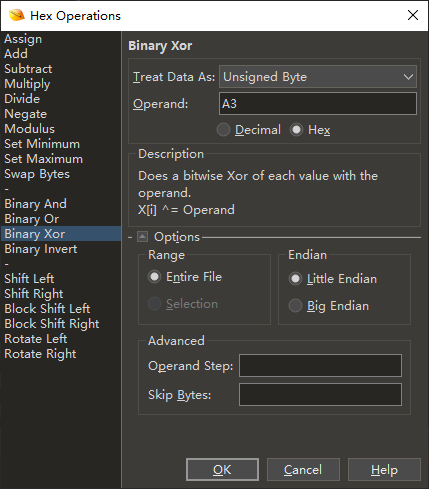
Task: Open Help for hex operations
Action: coord(384,470)
